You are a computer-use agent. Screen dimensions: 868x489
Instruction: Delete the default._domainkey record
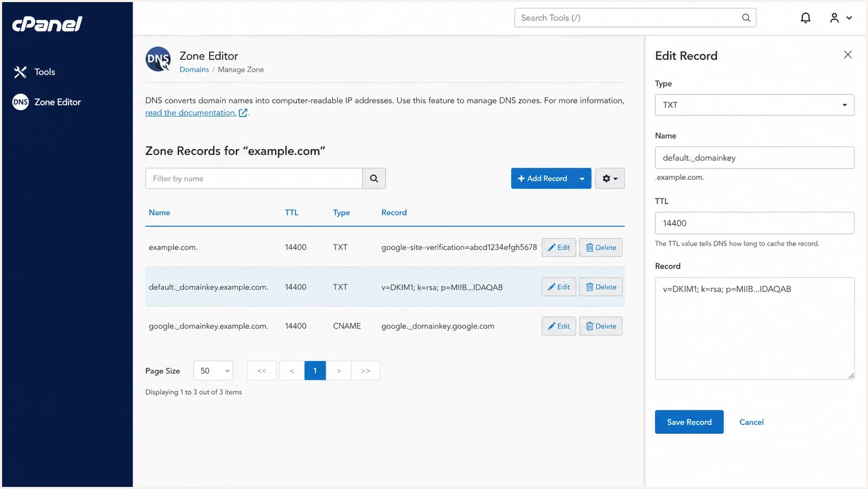point(601,287)
